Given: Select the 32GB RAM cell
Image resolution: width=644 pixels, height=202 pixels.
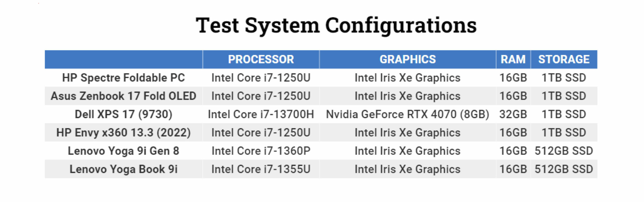Looking at the screenshot, I should click(x=513, y=114).
